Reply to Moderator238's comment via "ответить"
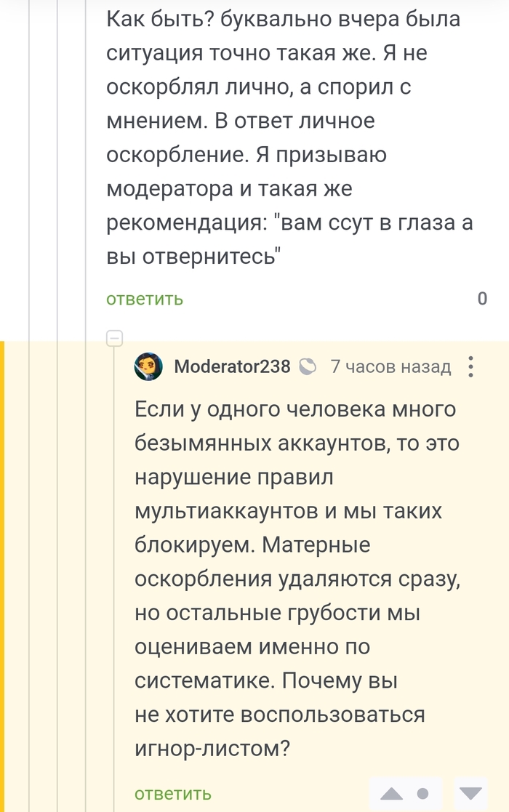The image size is (509, 812). click(x=173, y=793)
